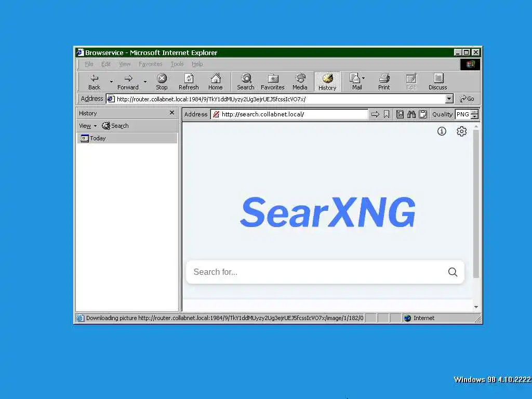
Task: Open the Search toolbar pane
Action: click(x=246, y=82)
